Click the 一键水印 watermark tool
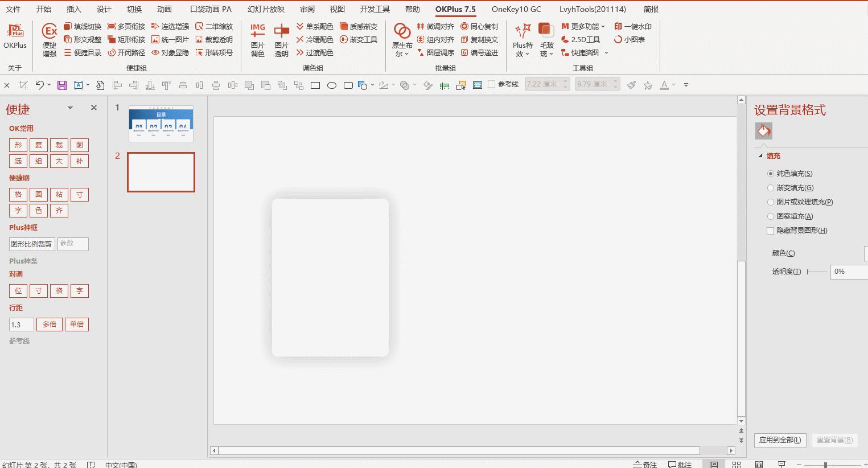The height and width of the screenshot is (468, 868). coord(633,26)
